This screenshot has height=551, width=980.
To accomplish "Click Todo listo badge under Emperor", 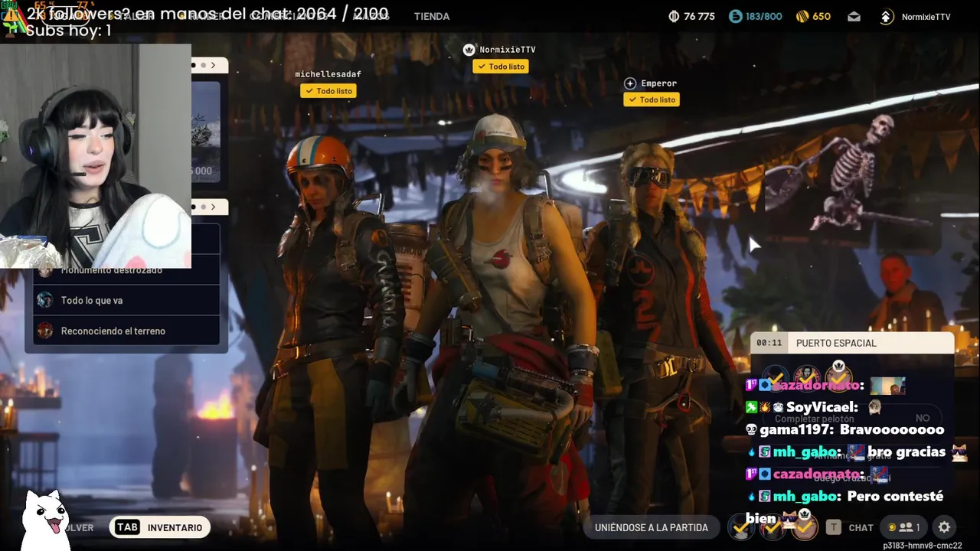I will click(652, 99).
